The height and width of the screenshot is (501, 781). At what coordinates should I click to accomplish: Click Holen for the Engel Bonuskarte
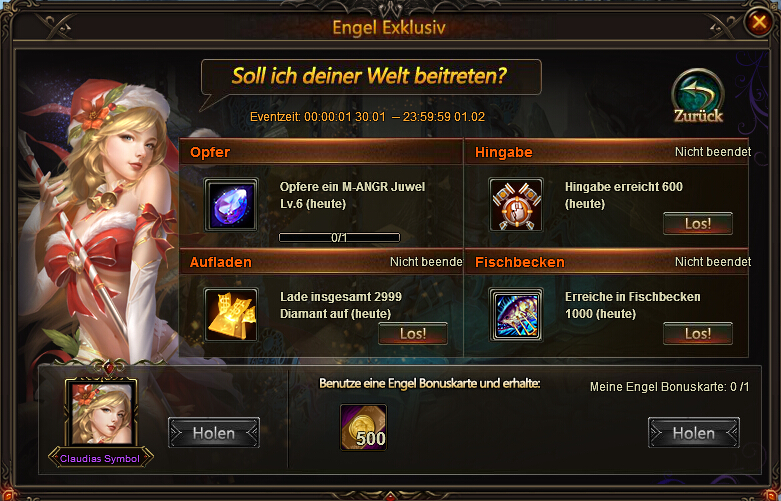(693, 433)
